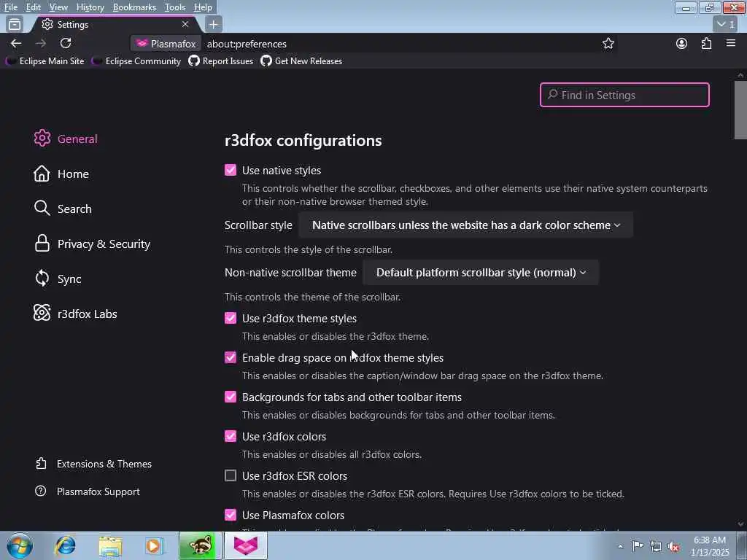The height and width of the screenshot is (560, 747).
Task: Open the Tools menu
Action: tap(175, 7)
